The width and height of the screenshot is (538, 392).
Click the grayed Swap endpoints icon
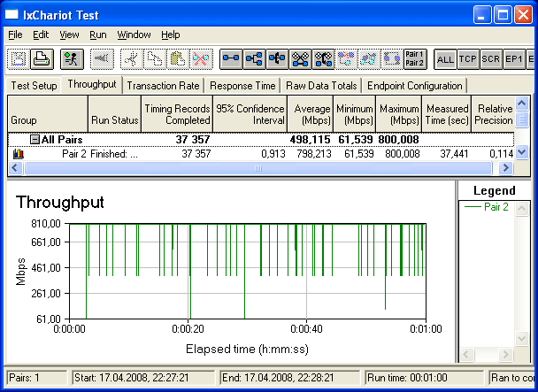point(392,59)
